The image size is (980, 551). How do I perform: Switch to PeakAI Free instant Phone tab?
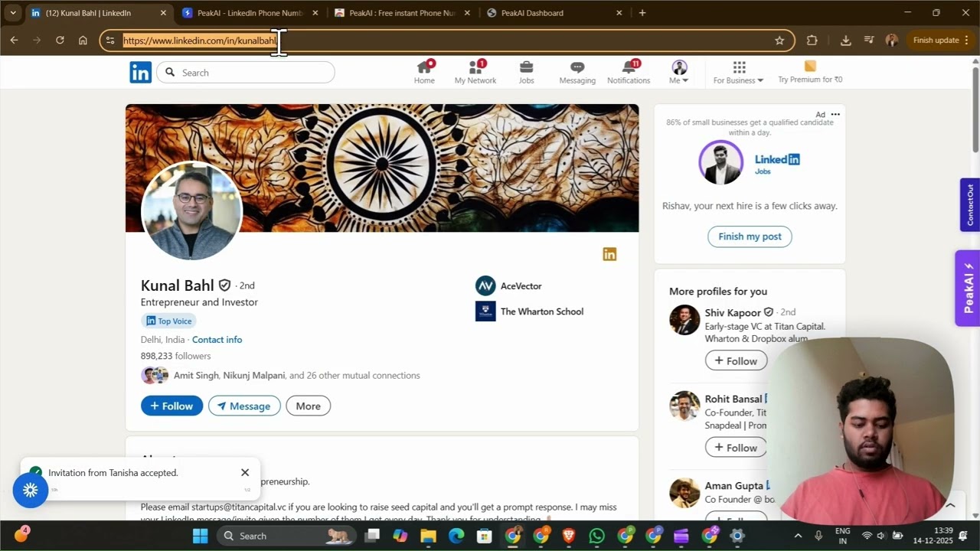coord(402,13)
